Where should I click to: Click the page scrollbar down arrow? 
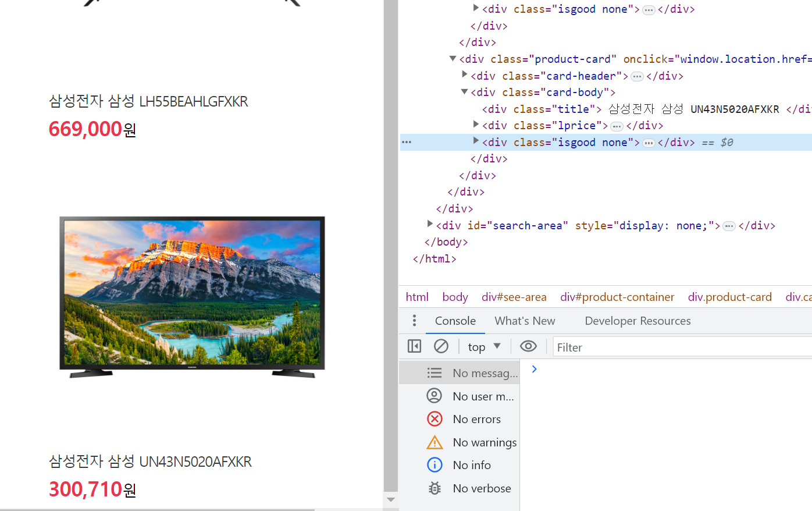pyautogui.click(x=391, y=499)
